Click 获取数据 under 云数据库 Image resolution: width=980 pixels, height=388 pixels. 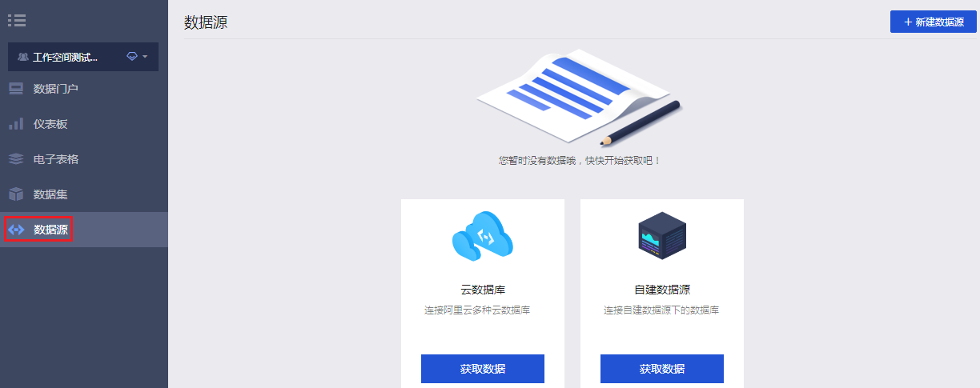[x=483, y=369]
